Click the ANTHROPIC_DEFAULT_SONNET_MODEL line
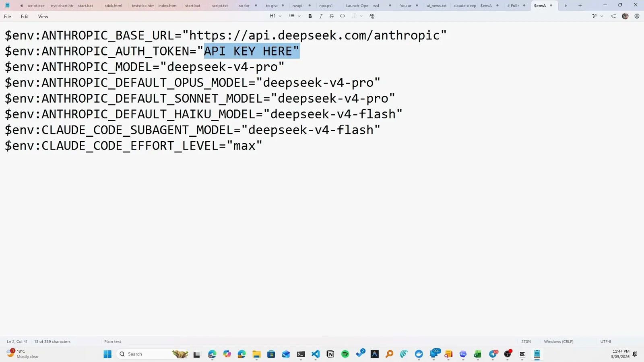Viewport: 644px width, 362px height. point(200,98)
